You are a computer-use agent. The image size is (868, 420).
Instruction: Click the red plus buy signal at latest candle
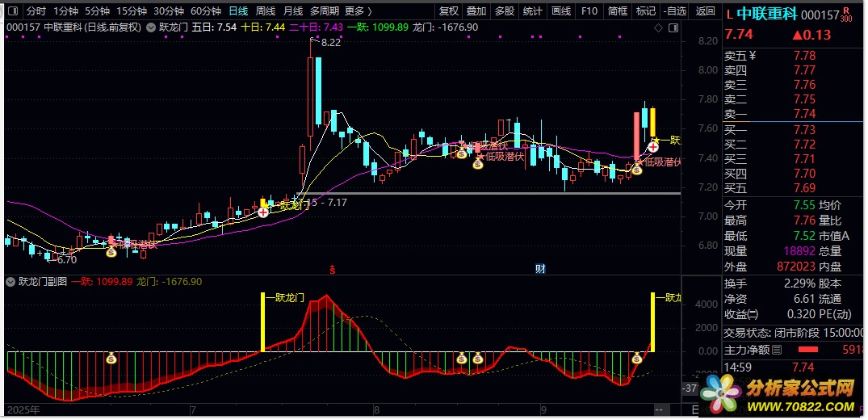pyautogui.click(x=654, y=147)
